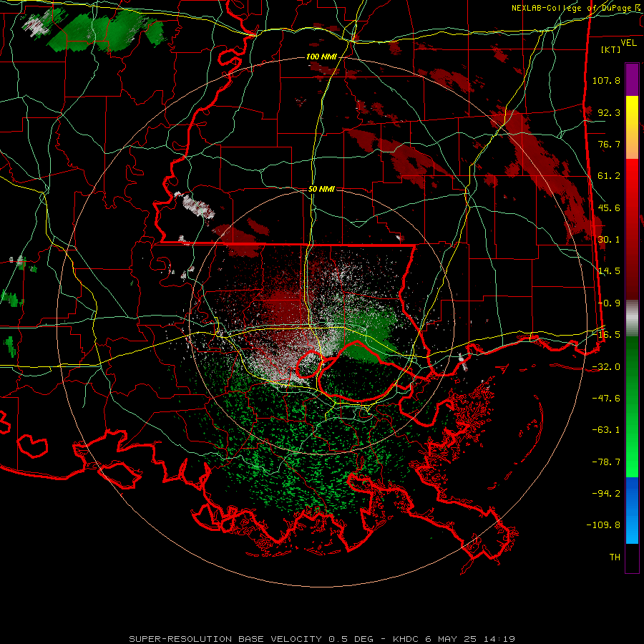Click the -32.0 velocity scale value
This screenshot has height=644, width=644.
tap(606, 367)
